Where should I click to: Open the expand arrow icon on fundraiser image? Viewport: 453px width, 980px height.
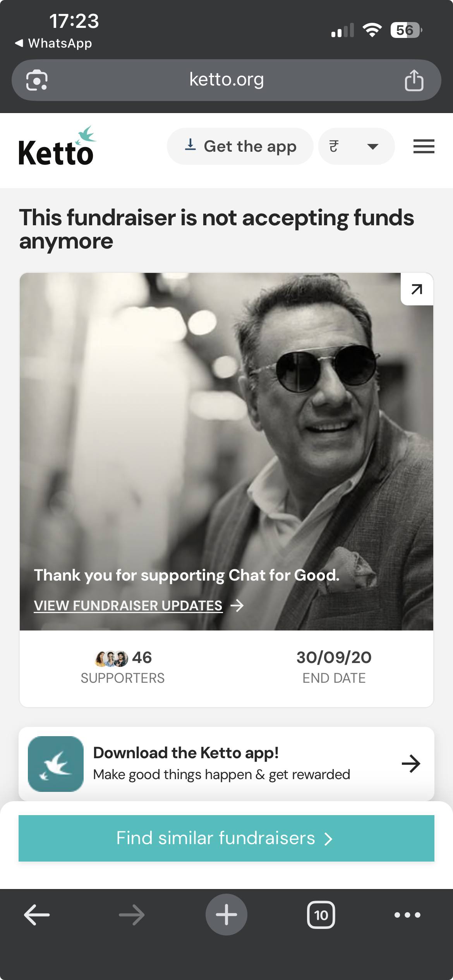point(417,289)
